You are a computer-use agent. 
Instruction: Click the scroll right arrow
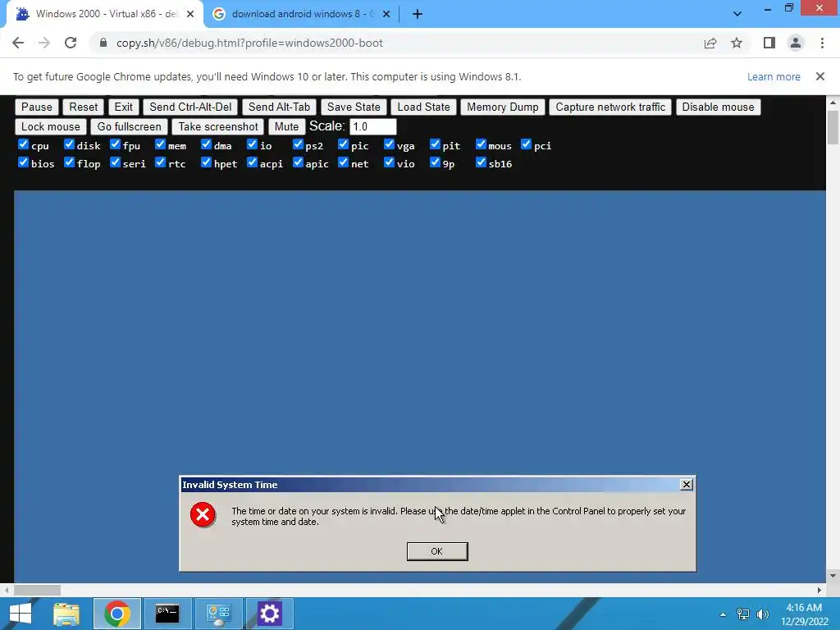coord(819,591)
